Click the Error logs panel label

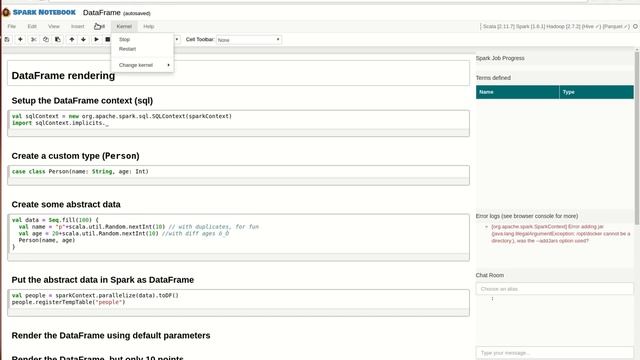(x=527, y=216)
